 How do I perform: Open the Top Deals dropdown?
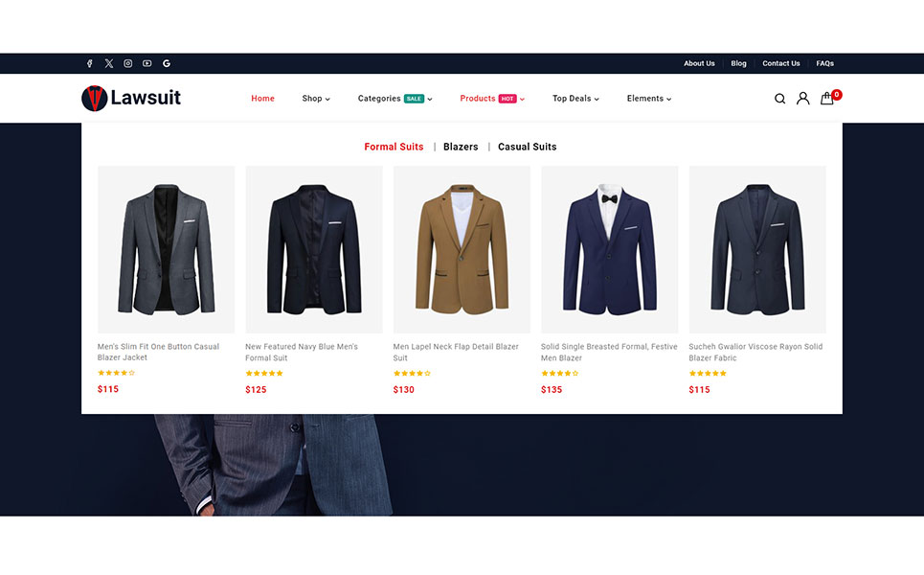pyautogui.click(x=575, y=99)
